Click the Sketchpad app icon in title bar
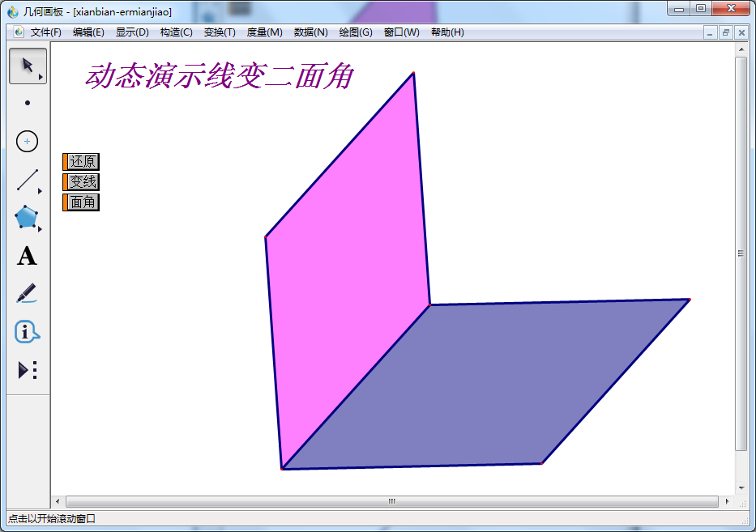756x532 pixels. point(13,11)
